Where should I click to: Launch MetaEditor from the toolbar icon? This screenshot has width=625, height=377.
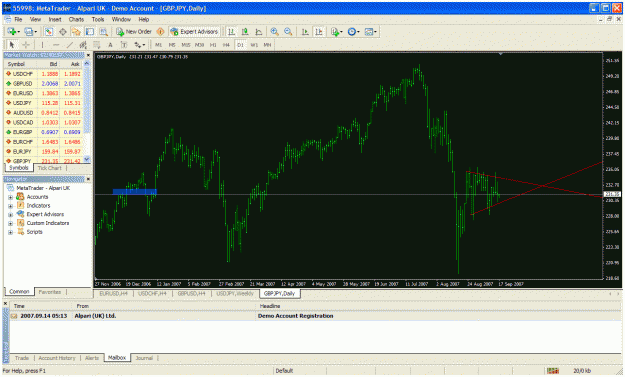[x=161, y=31]
